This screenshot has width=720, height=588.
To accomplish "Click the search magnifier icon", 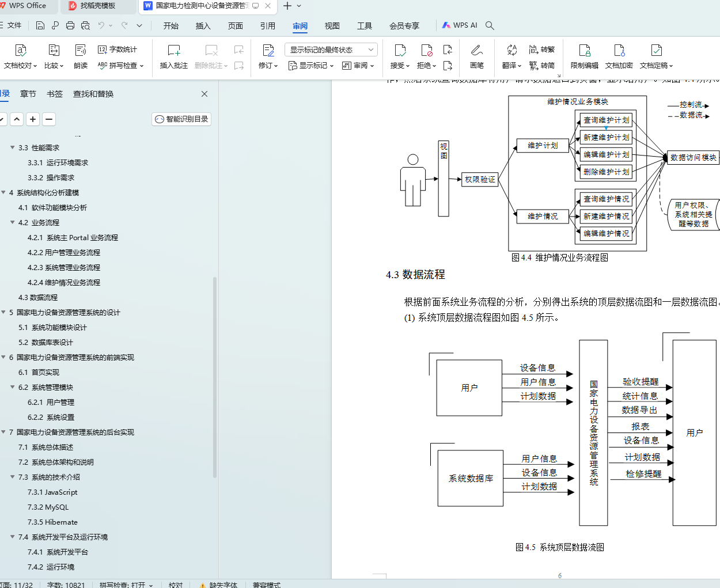I will click(x=490, y=25).
